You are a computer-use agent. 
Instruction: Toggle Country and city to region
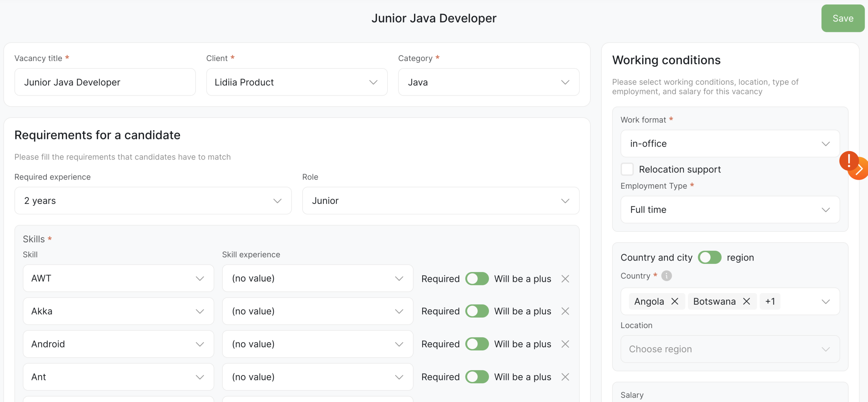pyautogui.click(x=709, y=257)
